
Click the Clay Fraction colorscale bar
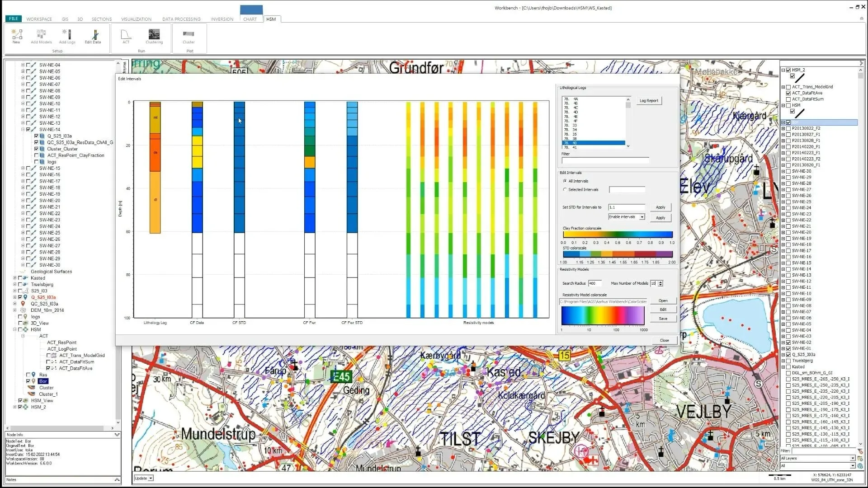[x=618, y=235]
